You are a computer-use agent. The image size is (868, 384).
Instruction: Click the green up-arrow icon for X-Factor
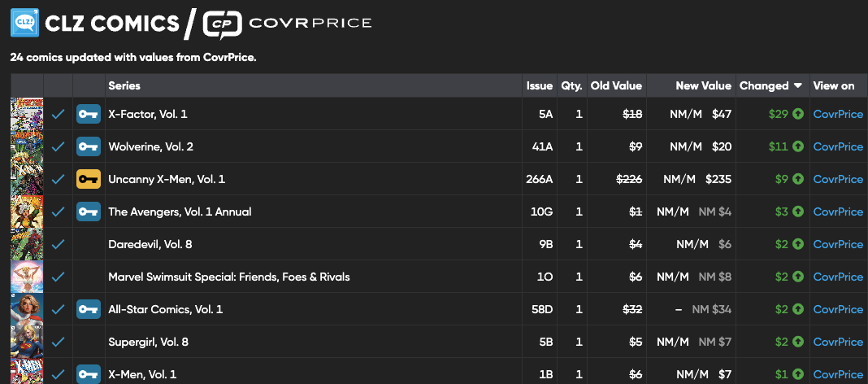(x=798, y=114)
